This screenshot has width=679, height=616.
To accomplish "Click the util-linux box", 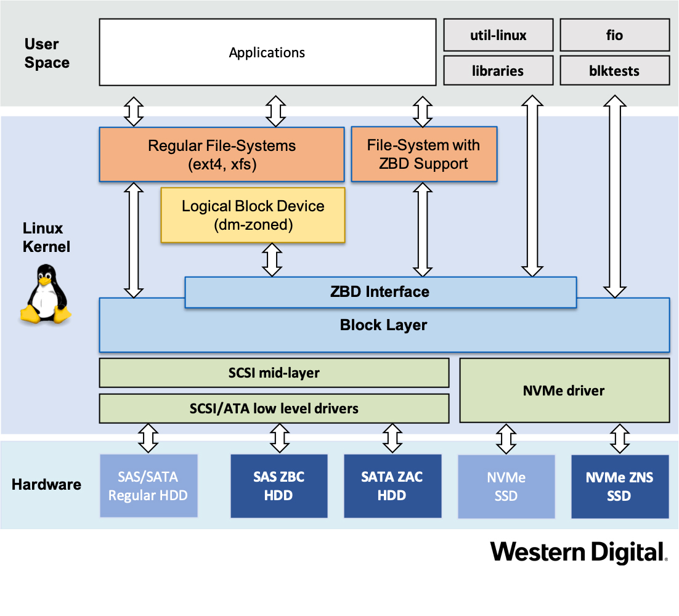I will [x=498, y=35].
